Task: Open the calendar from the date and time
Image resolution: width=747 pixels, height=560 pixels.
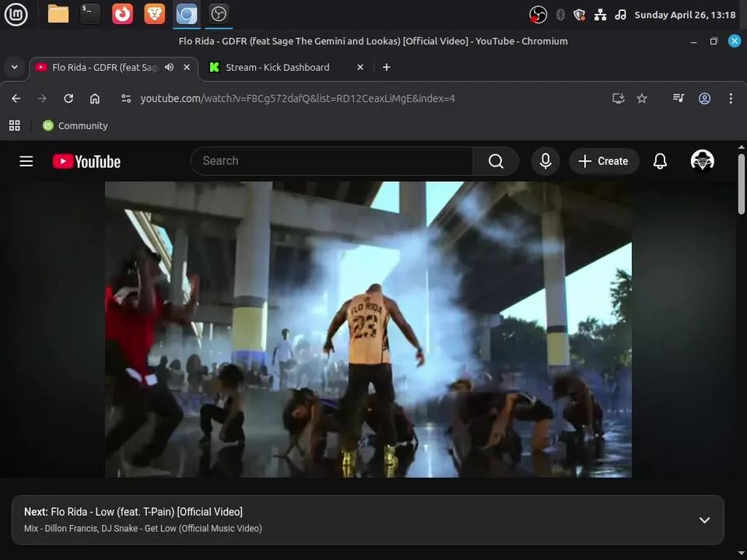Action: [685, 15]
